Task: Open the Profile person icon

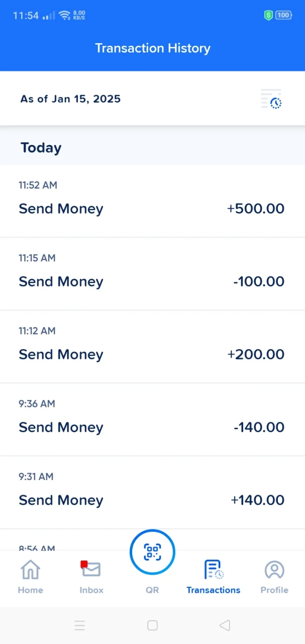Action: [x=274, y=570]
